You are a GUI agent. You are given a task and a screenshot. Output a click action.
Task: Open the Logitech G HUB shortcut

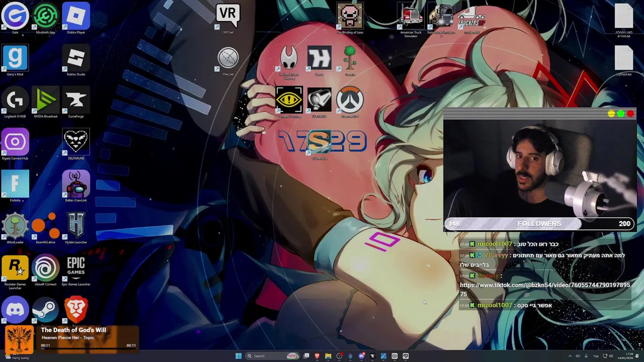[x=15, y=102]
